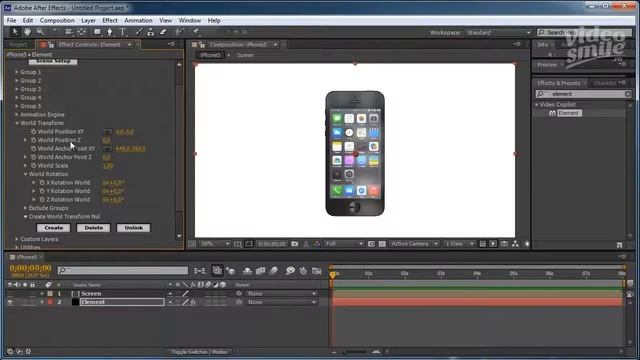Select the Pan Behind anchor tool
The height and width of the screenshot is (360, 640).
click(82, 32)
